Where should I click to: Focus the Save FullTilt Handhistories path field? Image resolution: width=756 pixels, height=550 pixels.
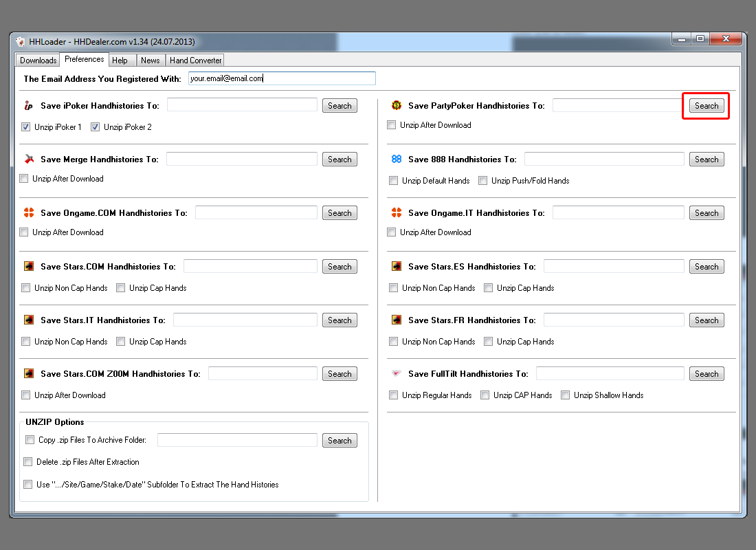(x=610, y=374)
